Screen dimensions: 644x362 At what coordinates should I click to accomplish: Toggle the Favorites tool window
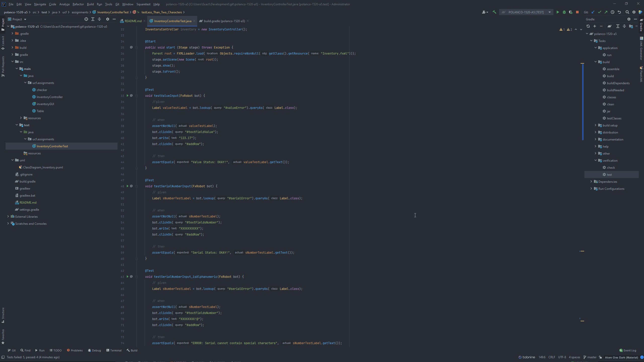3,336
